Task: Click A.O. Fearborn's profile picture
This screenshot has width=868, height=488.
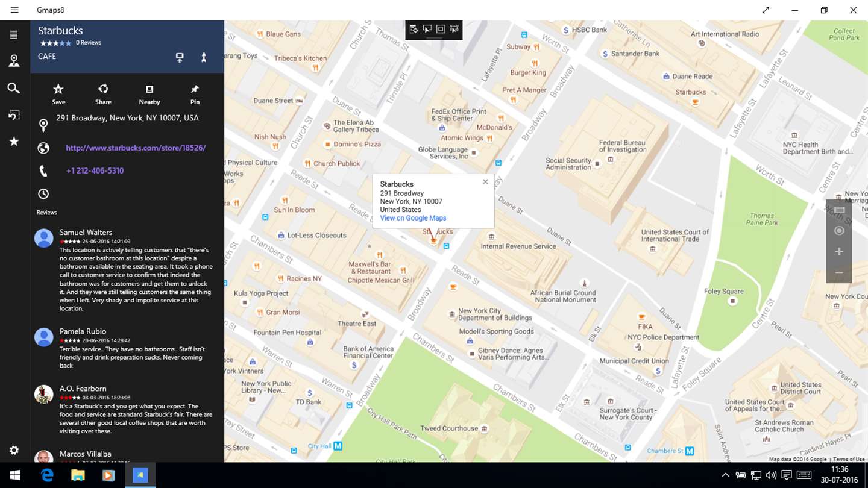Action: point(43,394)
